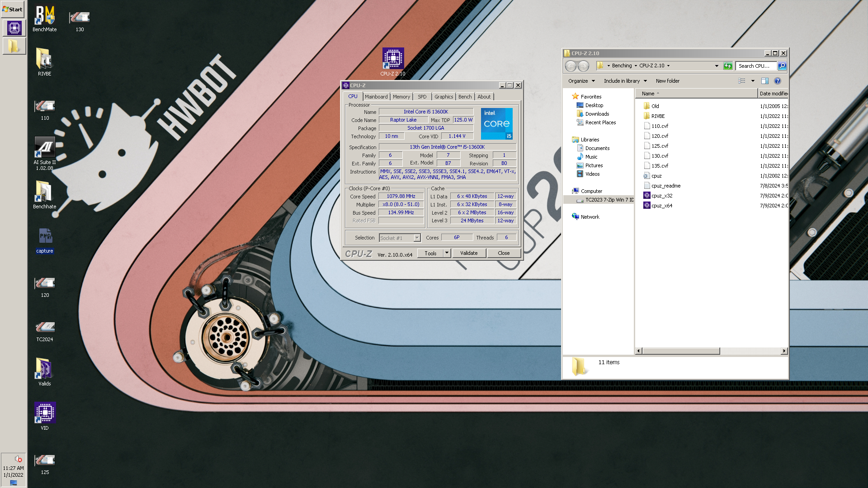
Task: Open the BenchMate desktop icon
Action: pyautogui.click(x=44, y=19)
